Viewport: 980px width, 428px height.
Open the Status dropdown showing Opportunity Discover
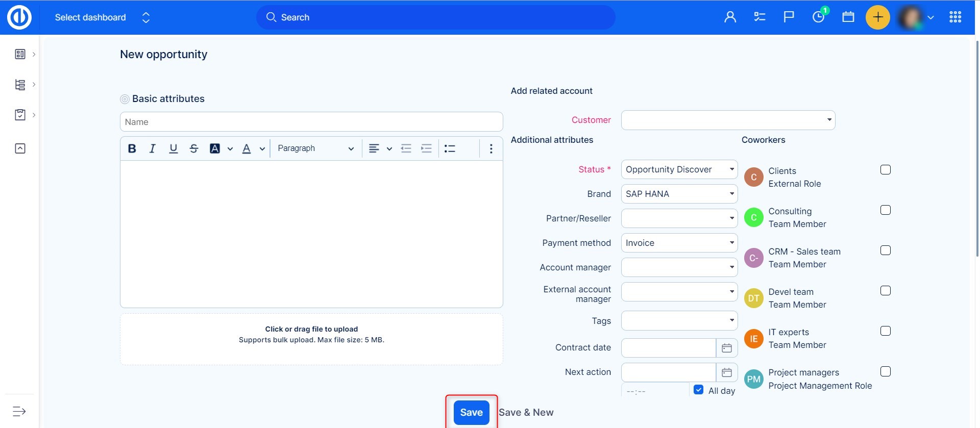click(679, 169)
